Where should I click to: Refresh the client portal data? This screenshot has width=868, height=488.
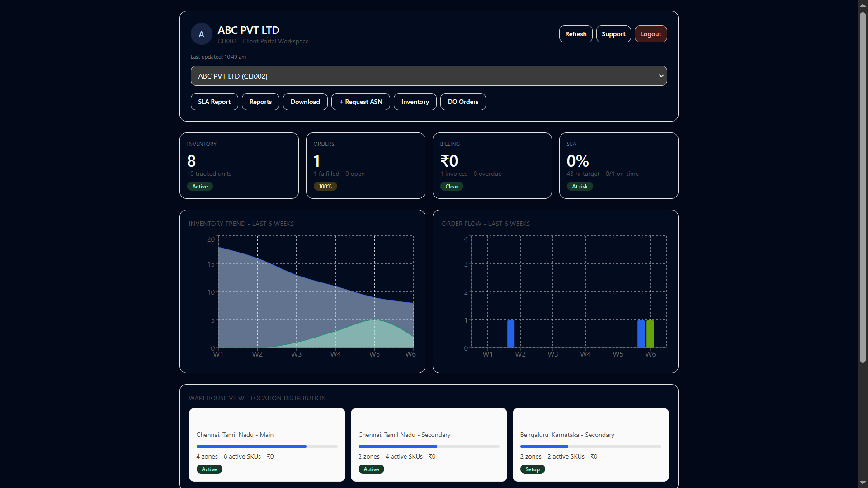pyautogui.click(x=576, y=34)
